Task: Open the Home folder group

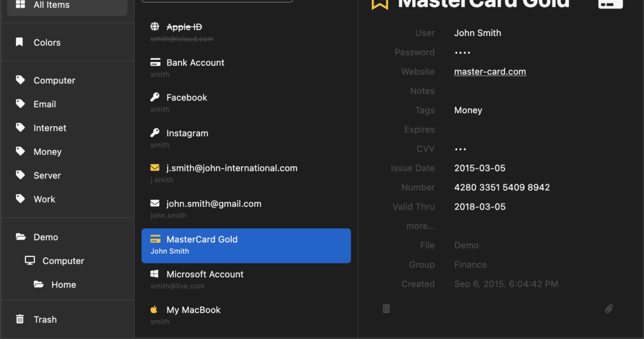Action: point(63,285)
